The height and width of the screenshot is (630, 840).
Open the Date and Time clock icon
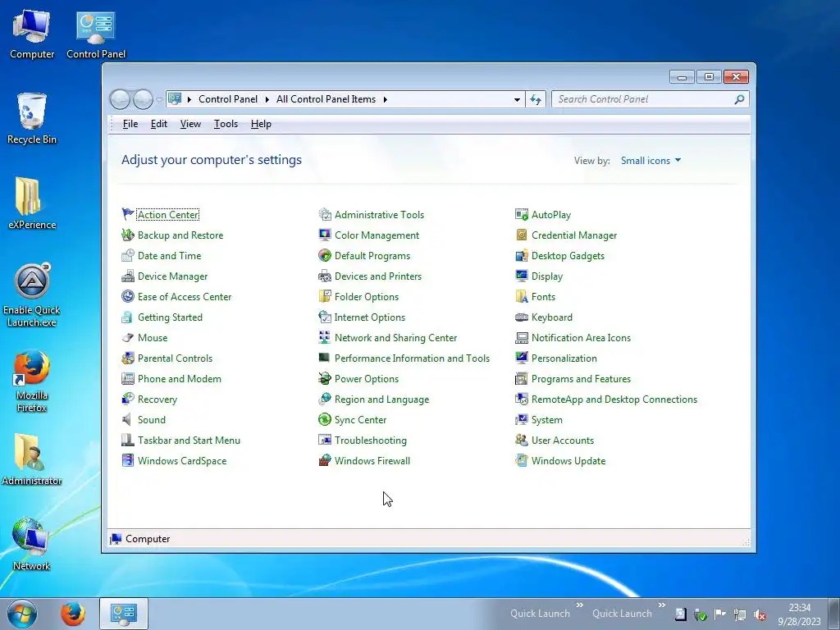click(x=127, y=256)
